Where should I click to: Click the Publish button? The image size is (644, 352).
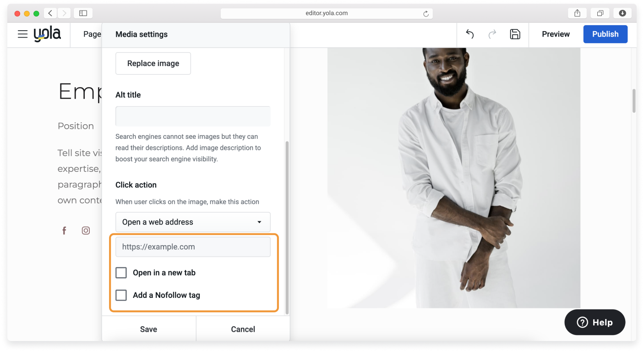pyautogui.click(x=605, y=34)
